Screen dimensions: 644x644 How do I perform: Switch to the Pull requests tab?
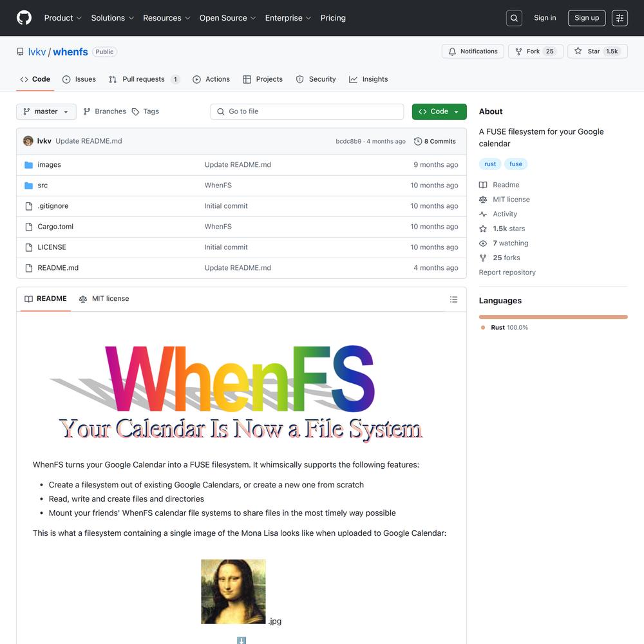click(x=144, y=79)
